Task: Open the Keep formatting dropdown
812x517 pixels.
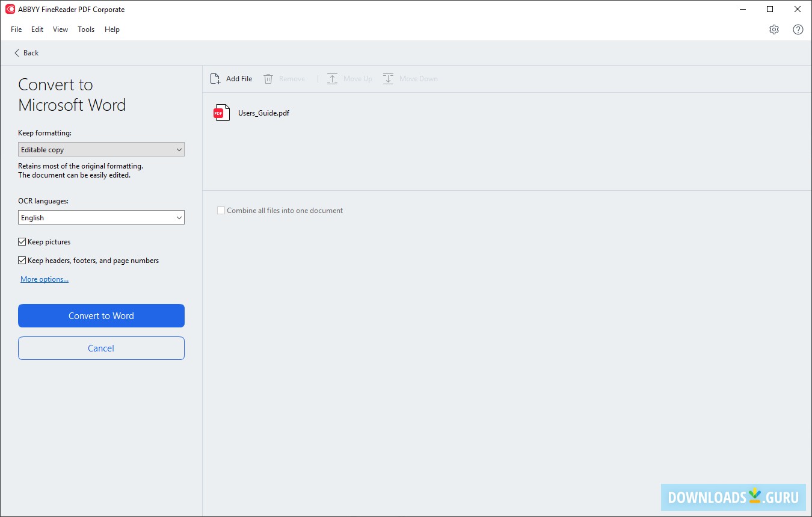Action: [x=101, y=149]
